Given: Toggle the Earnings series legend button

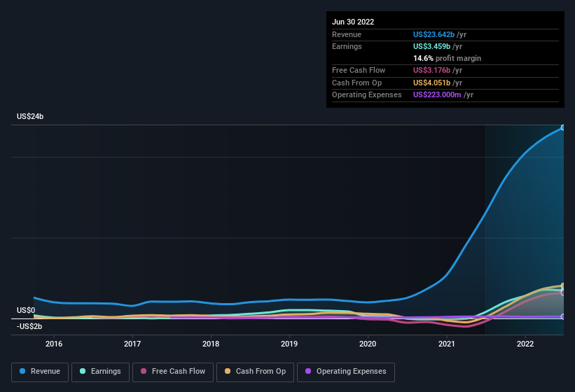Looking at the screenshot, I should click(100, 372).
